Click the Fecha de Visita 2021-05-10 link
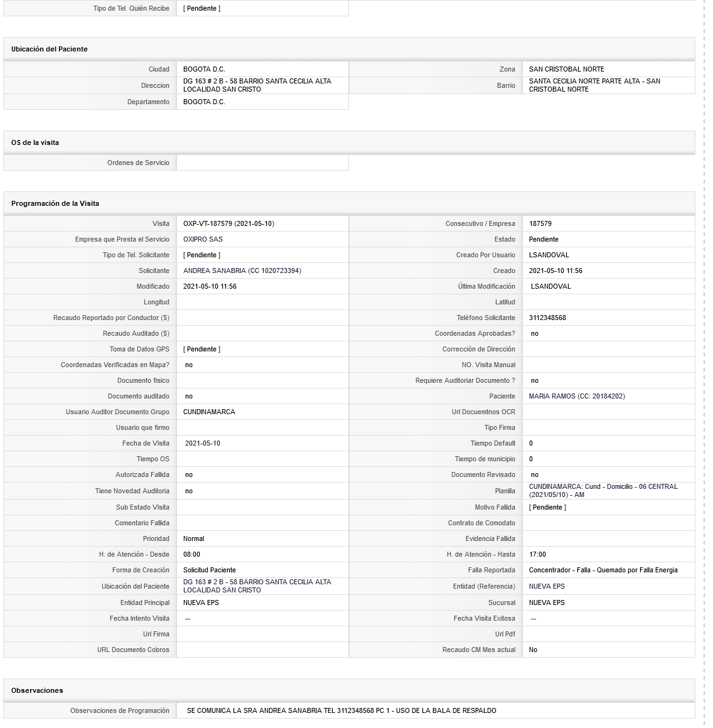The height and width of the screenshot is (728, 713). (202, 444)
